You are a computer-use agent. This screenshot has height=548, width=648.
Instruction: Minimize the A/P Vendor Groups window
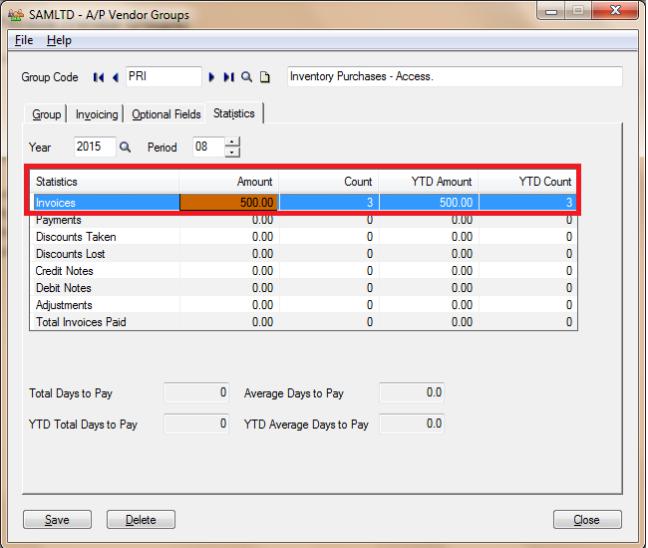(x=551, y=11)
